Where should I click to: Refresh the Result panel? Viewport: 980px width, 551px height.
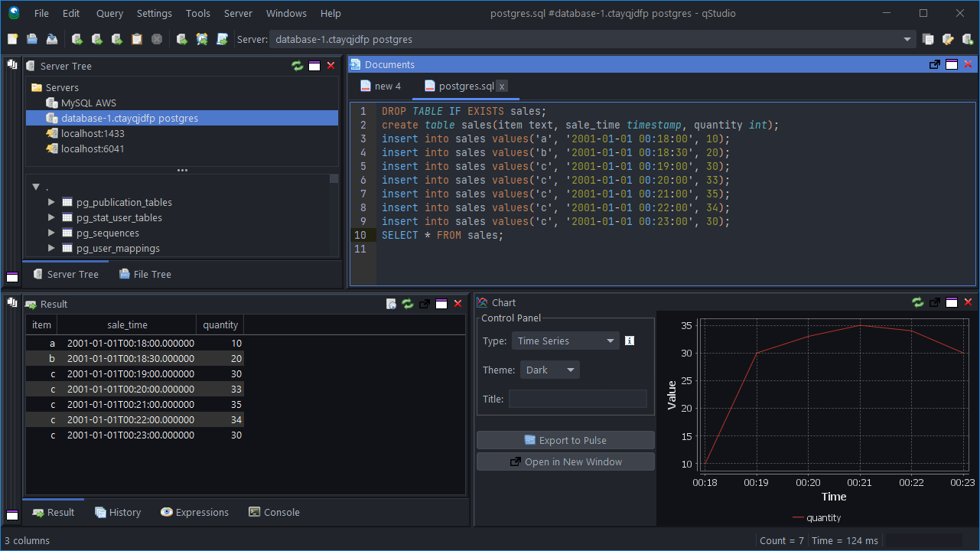pos(408,304)
